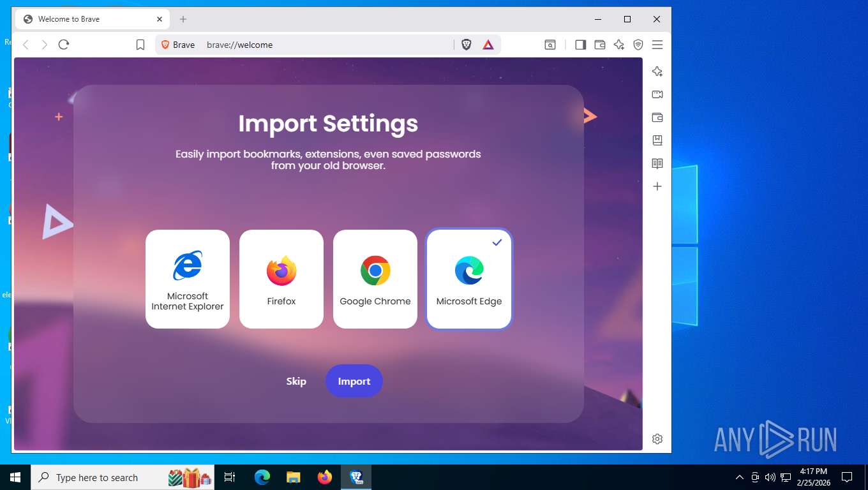Click the Brave site info chip

coord(178,45)
